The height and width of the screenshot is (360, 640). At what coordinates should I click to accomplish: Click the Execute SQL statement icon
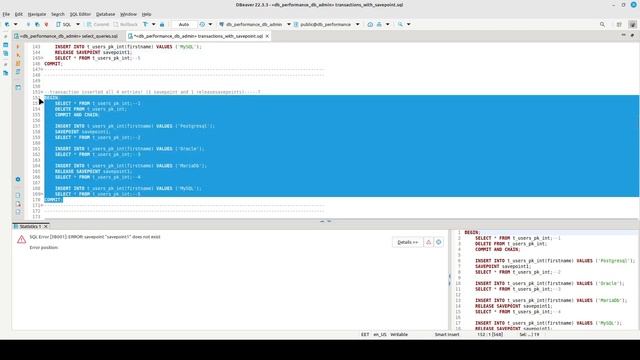pos(18,47)
